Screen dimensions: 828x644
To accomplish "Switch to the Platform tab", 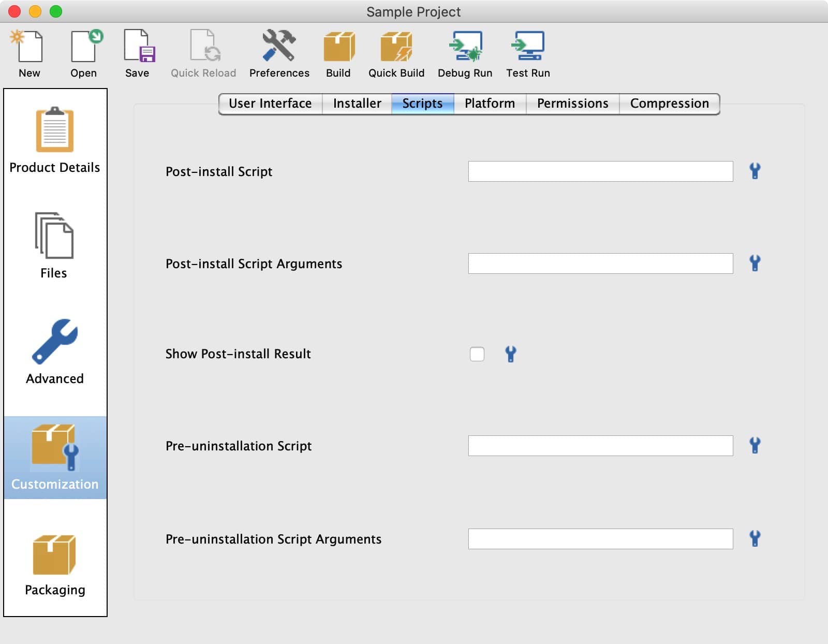I will [x=490, y=104].
